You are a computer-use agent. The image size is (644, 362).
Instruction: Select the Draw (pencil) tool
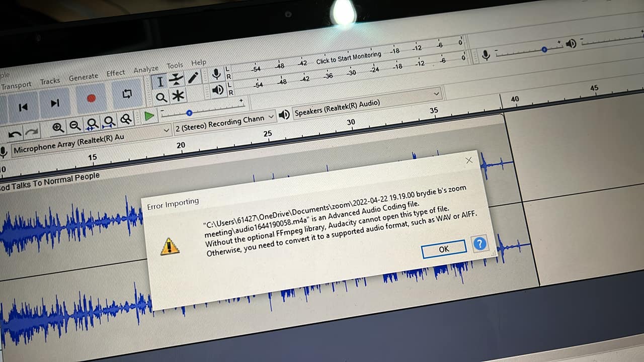[193, 77]
